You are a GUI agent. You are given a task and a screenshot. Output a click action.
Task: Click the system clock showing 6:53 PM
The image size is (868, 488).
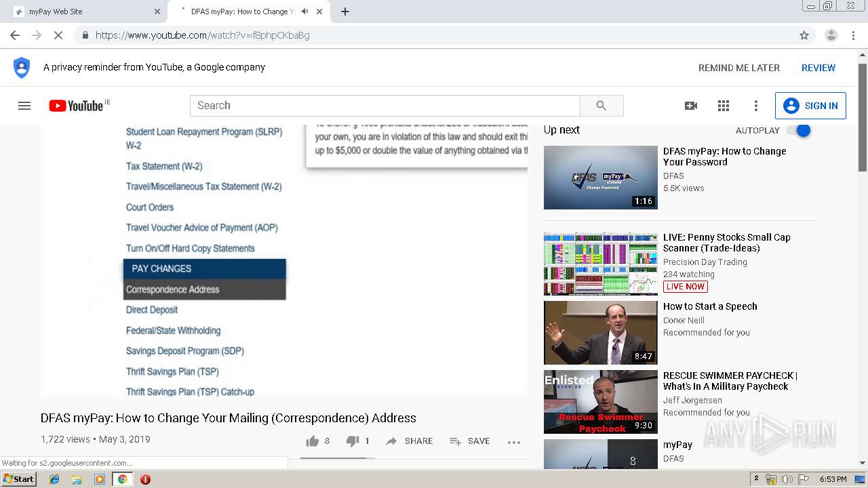click(x=833, y=479)
